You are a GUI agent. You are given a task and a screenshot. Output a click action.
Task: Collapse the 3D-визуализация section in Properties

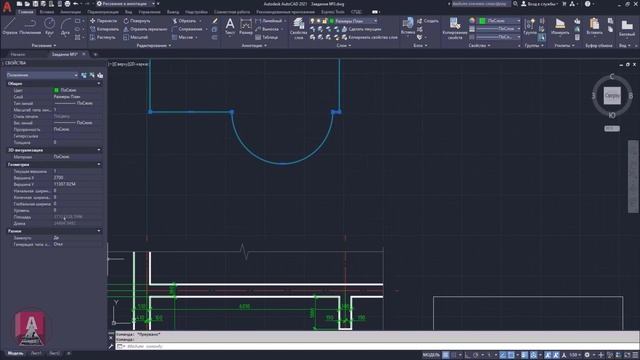click(99, 150)
